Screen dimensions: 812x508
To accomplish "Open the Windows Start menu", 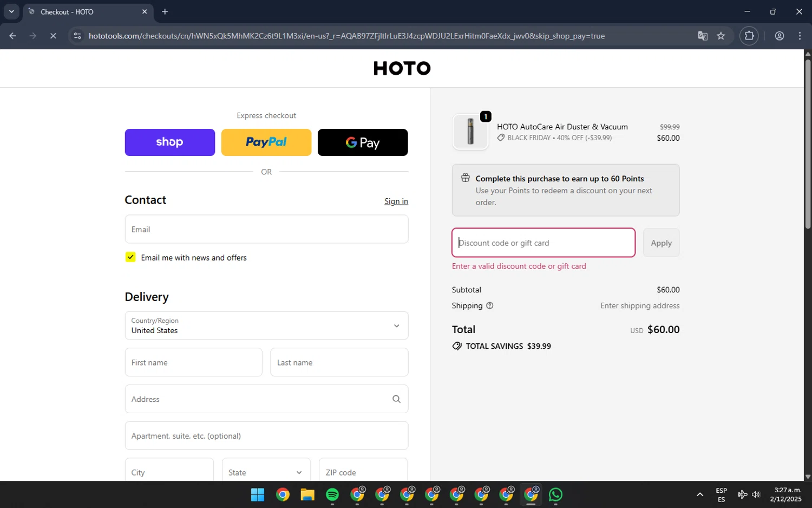I will tap(258, 494).
